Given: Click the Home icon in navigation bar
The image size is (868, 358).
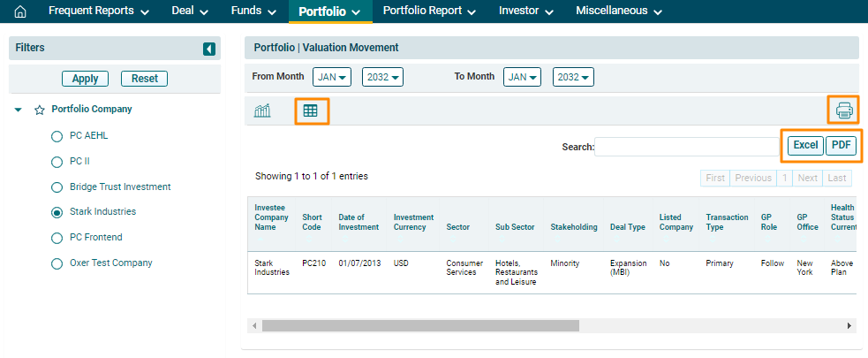Looking at the screenshot, I should [x=21, y=11].
